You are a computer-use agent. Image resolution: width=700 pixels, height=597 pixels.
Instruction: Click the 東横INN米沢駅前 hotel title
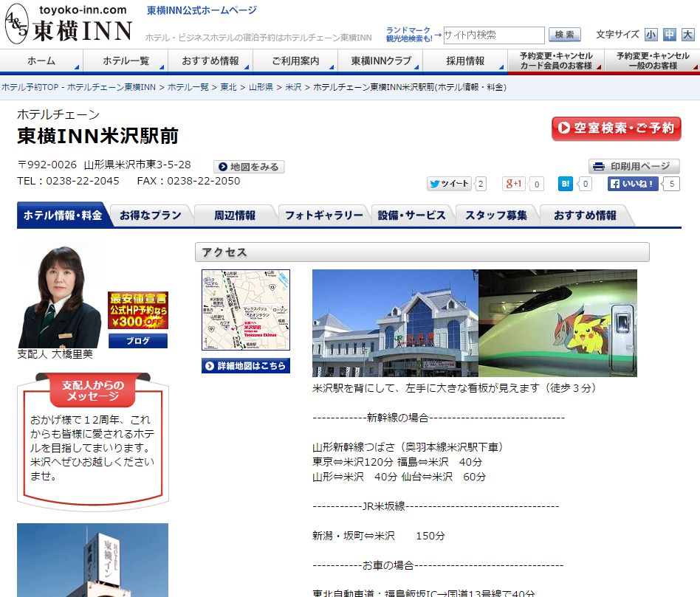(x=97, y=136)
